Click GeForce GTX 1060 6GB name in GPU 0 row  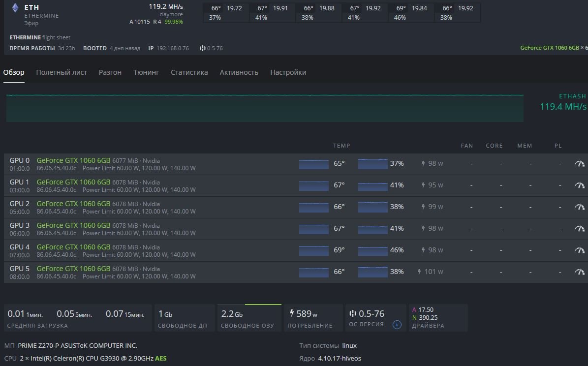tap(73, 160)
